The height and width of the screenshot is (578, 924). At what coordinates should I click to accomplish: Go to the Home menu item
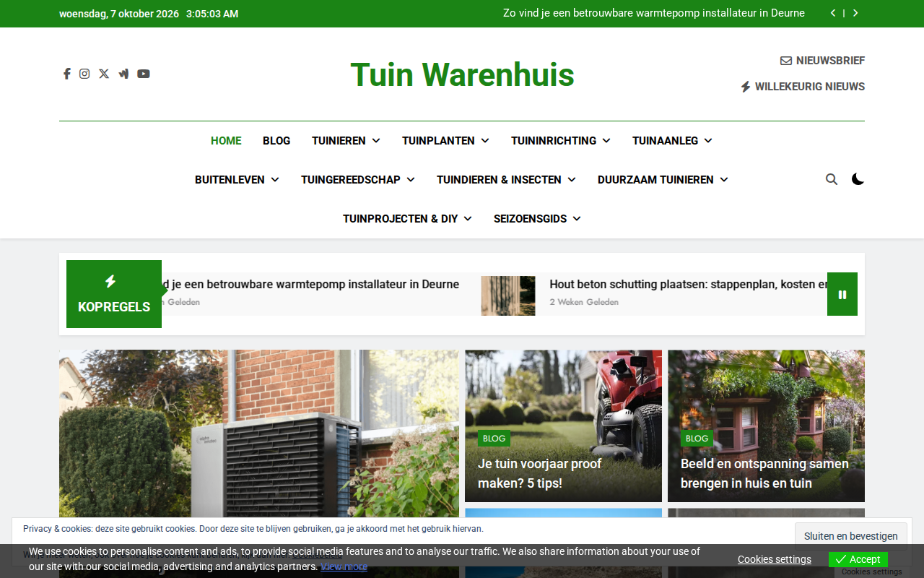(x=226, y=141)
